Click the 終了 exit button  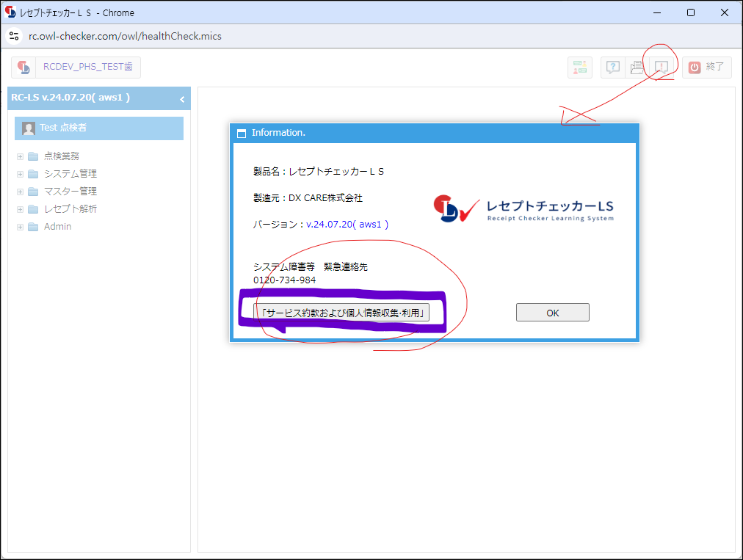706,68
